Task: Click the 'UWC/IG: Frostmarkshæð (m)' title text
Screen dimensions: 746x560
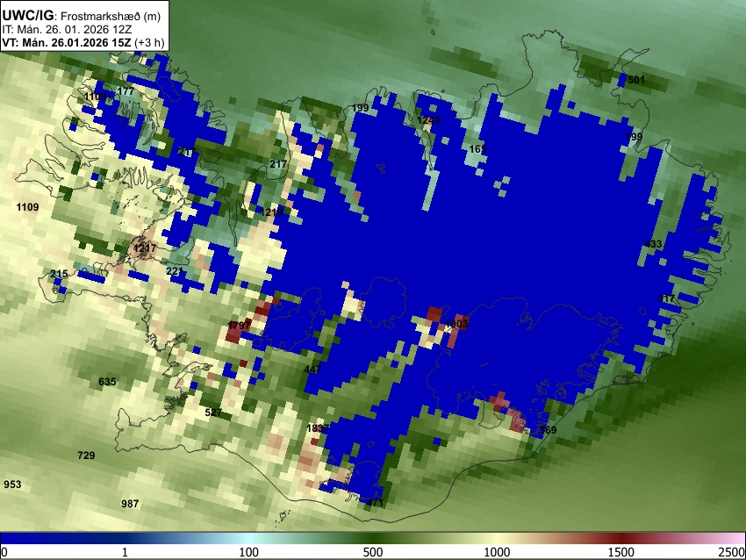Action: [x=82, y=16]
